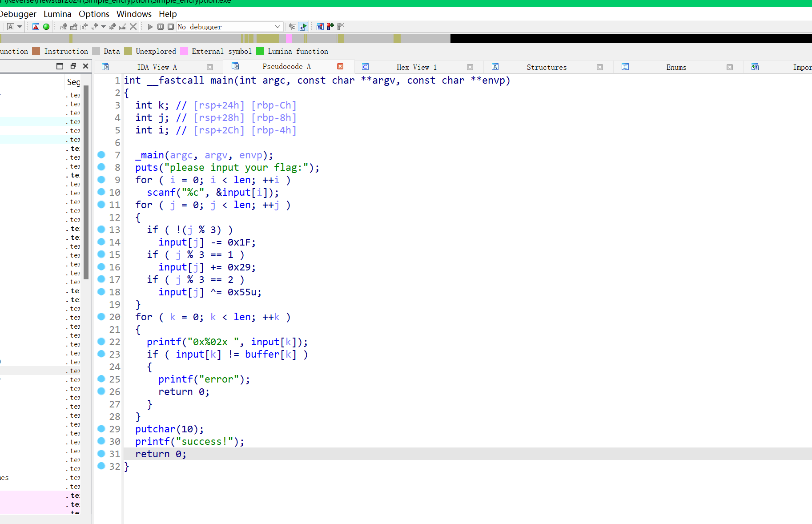Open the breakpoint list toolbar icon
The image size is (812, 524).
coord(320,27)
